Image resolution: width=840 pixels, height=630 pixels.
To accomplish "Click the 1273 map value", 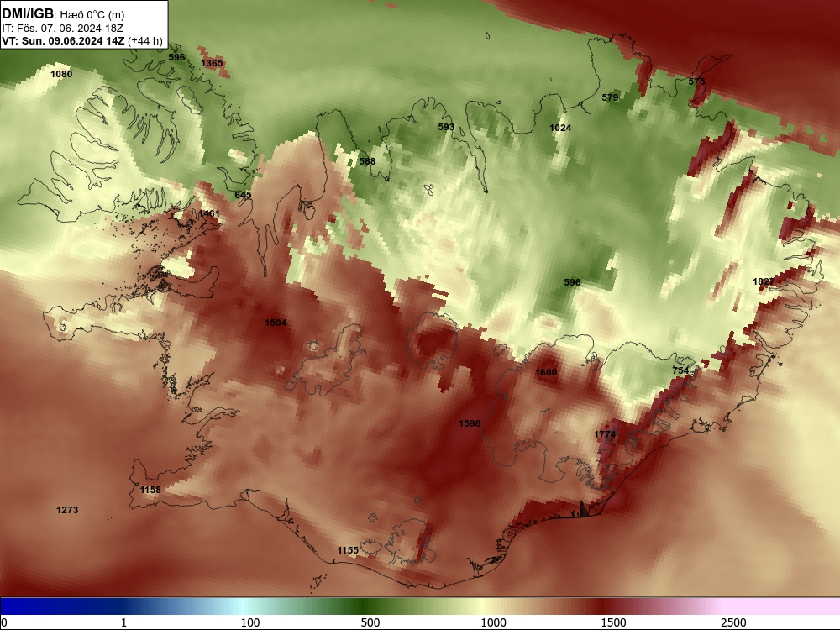I will pos(67,510).
